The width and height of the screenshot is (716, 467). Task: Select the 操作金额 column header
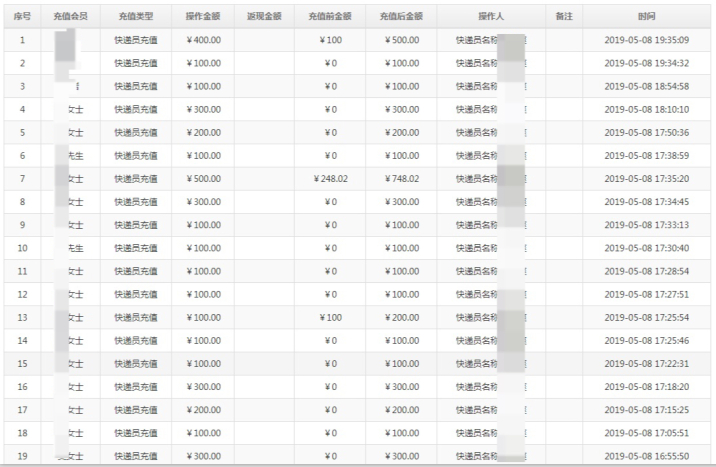coord(203,17)
